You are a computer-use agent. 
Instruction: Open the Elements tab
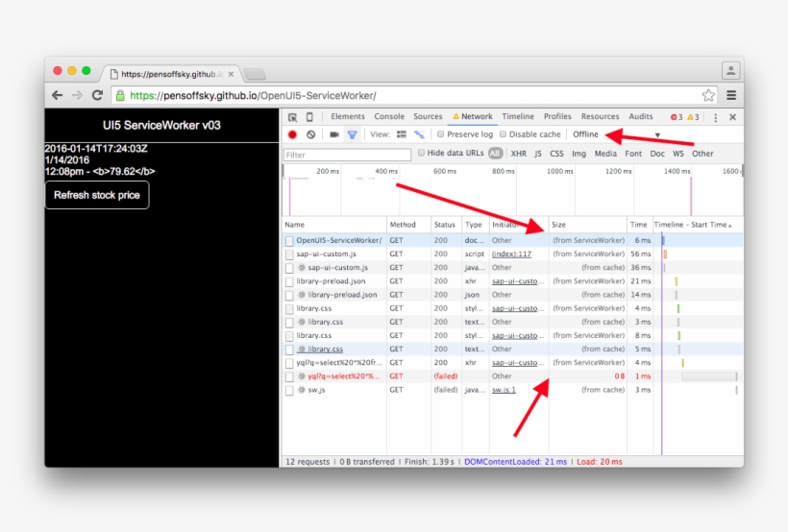point(348,116)
